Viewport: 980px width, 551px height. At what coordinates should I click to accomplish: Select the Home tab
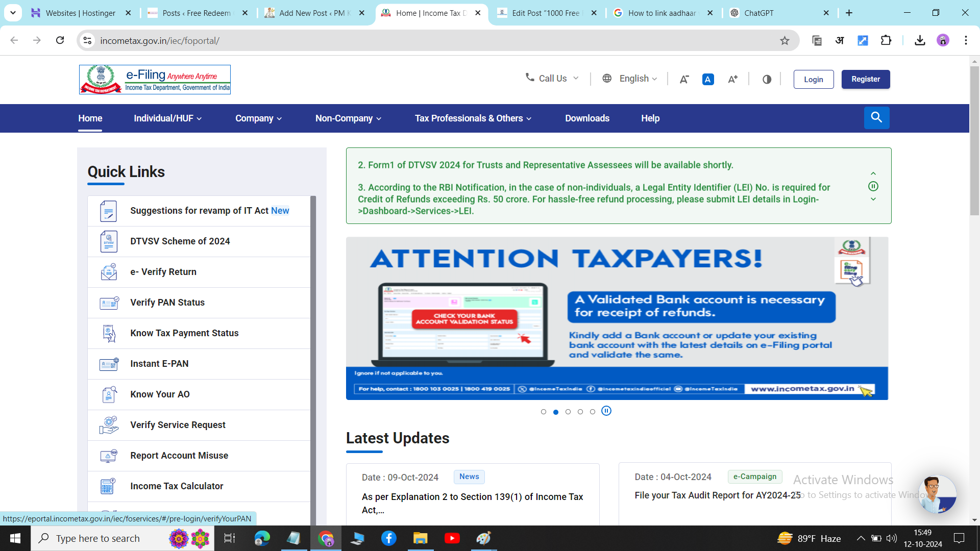point(90,118)
